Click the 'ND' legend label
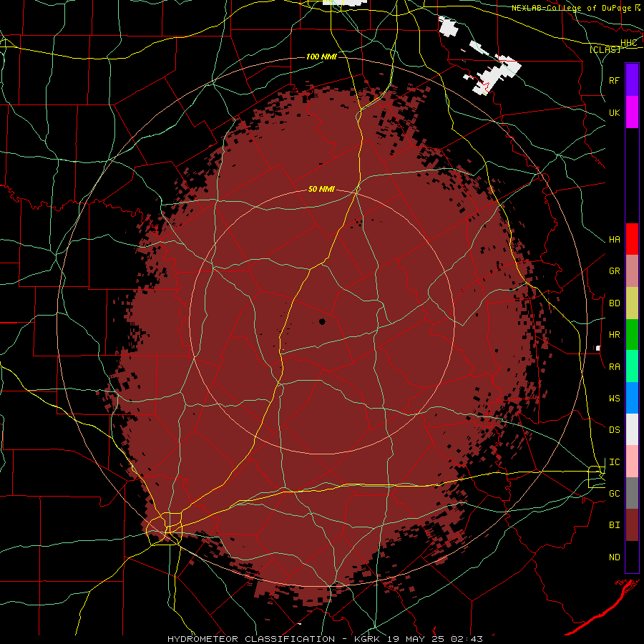 [x=615, y=557]
